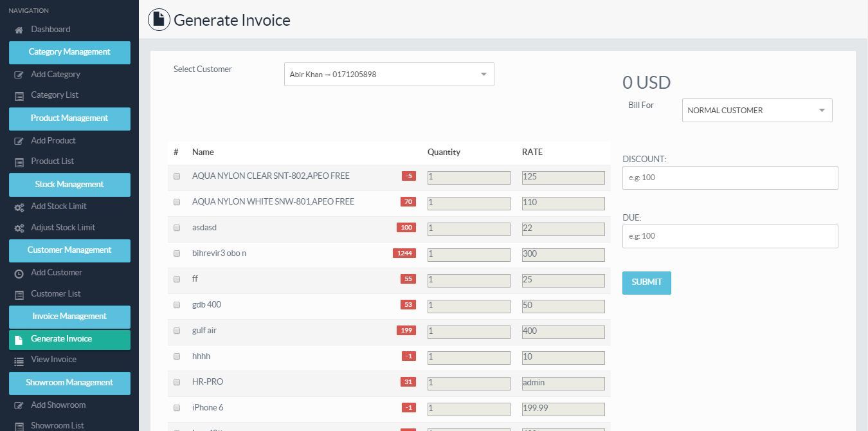Check the box for gulf air

point(177,331)
